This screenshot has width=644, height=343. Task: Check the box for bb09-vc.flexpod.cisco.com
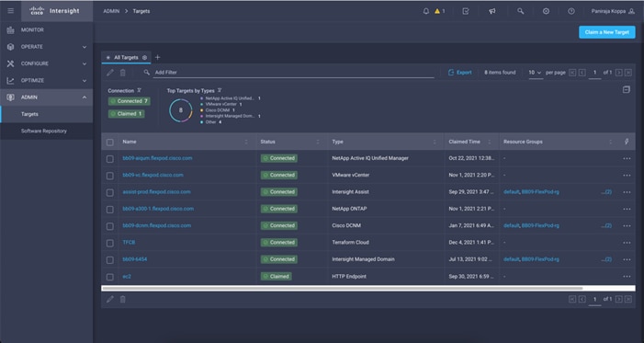(109, 176)
